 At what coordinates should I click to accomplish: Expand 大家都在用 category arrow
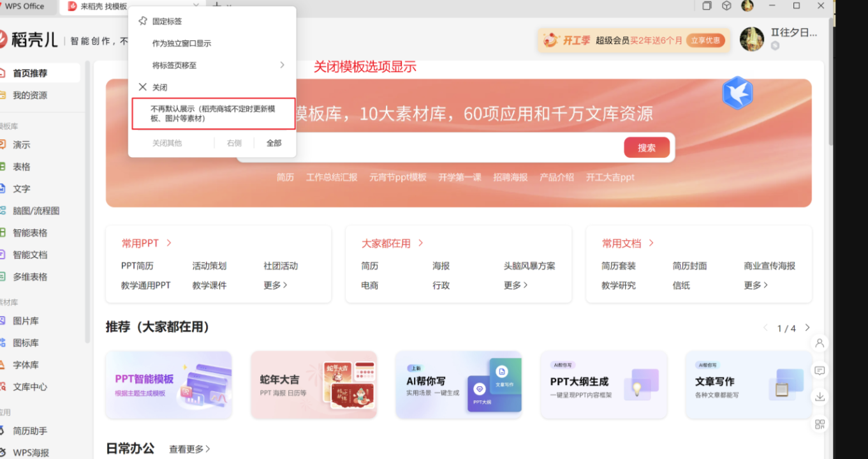click(421, 243)
